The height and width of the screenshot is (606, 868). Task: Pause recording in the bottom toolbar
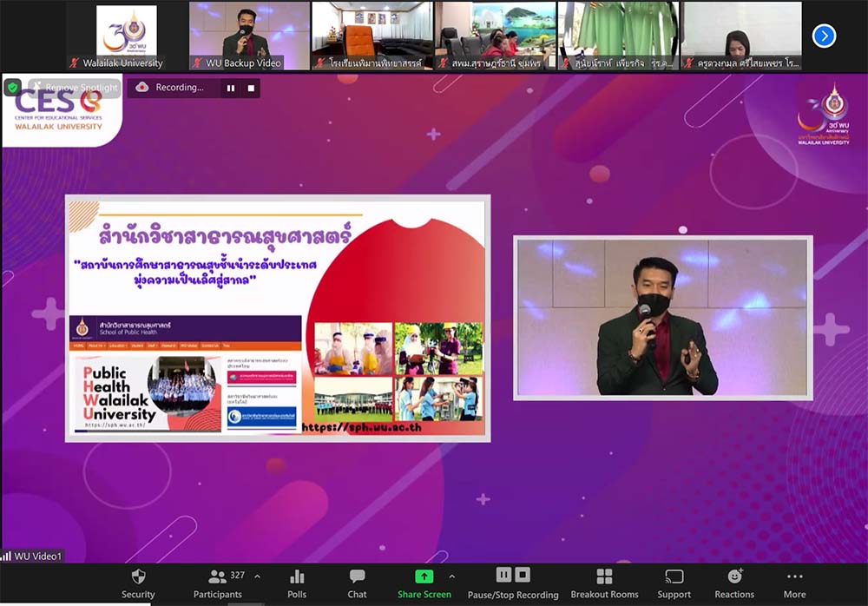pyautogui.click(x=503, y=575)
